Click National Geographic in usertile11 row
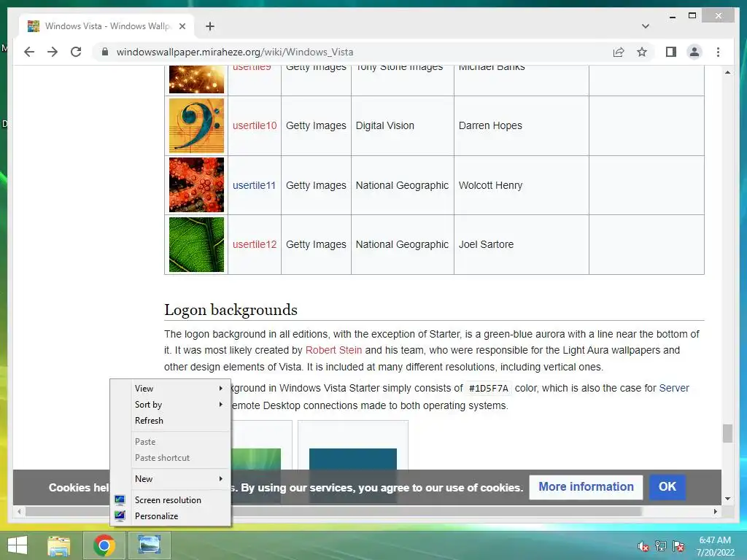747x560 pixels. pos(402,185)
